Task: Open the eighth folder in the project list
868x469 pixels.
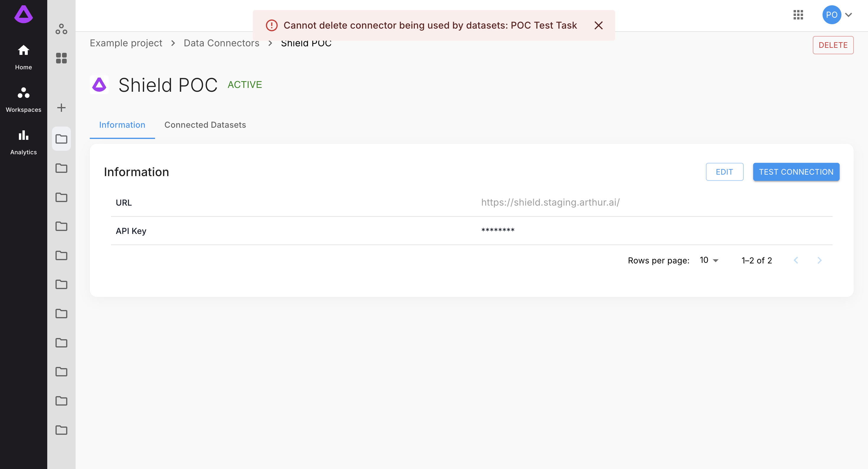Action: (x=61, y=342)
